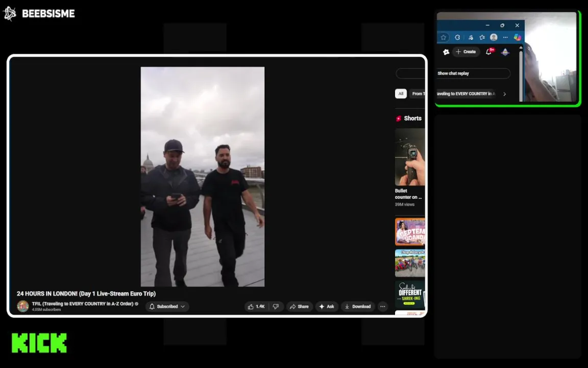Open the Bullet counter short thumbnail
The width and height of the screenshot is (588, 368).
click(410, 157)
